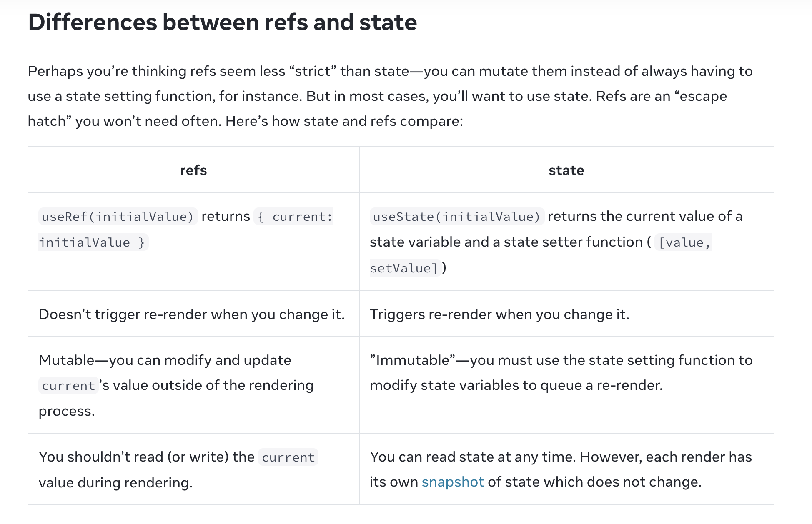
Task: Click current code in You shouldn't read row
Action: (x=288, y=457)
